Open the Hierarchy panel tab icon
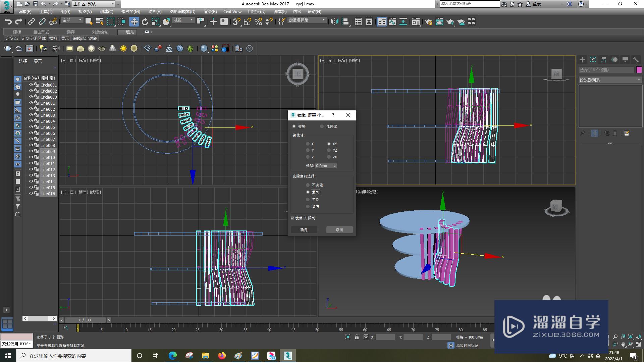 604,60
